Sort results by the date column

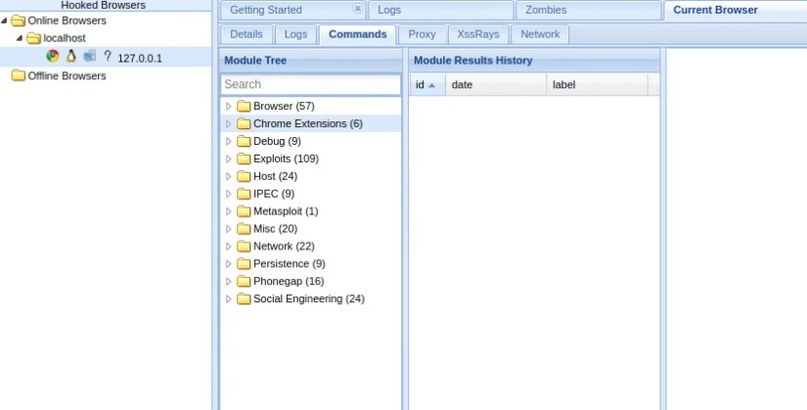coord(496,85)
